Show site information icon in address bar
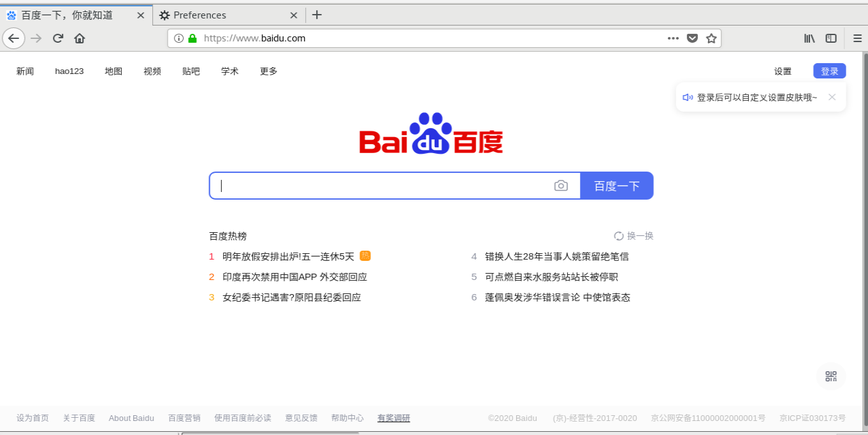Viewport: 868px width, 435px height. click(179, 38)
